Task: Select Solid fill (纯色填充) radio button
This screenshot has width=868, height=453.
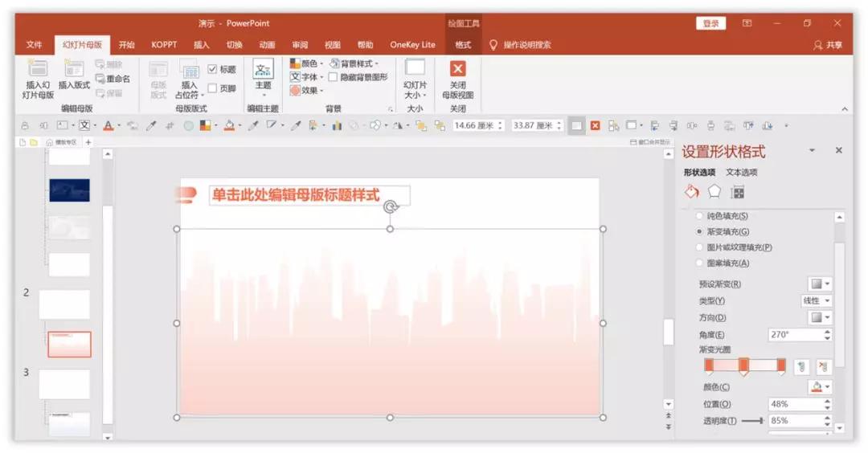Action: pos(699,216)
